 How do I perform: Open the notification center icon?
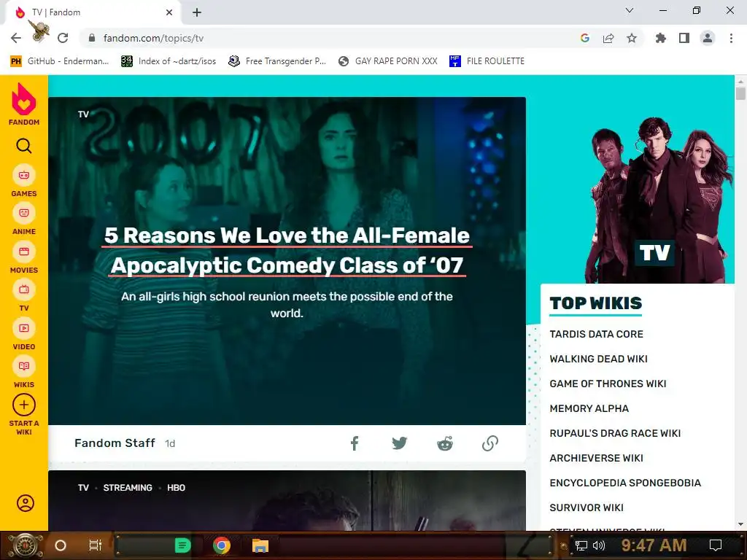[x=716, y=545]
